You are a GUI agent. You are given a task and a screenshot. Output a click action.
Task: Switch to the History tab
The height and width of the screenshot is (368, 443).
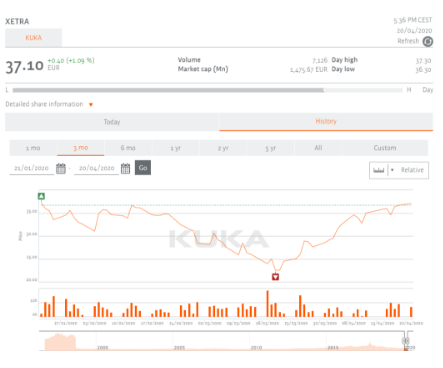(x=326, y=122)
